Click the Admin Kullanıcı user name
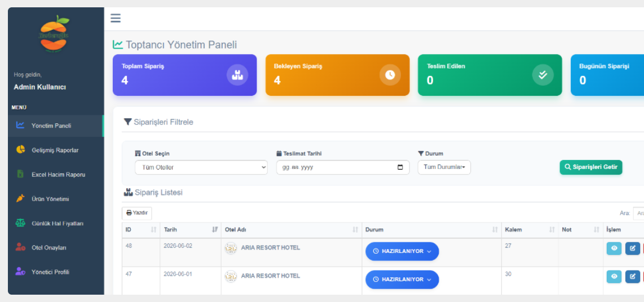This screenshot has width=644, height=302. 40,87
